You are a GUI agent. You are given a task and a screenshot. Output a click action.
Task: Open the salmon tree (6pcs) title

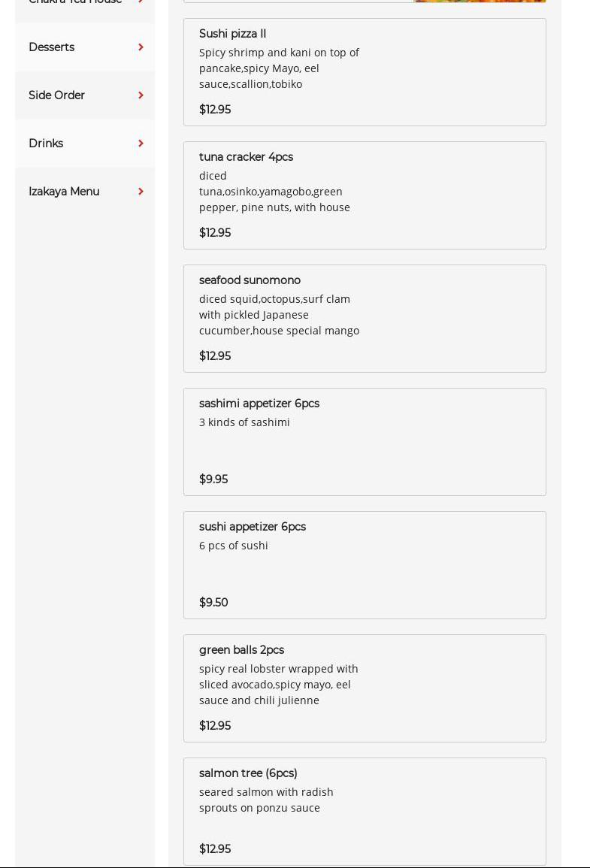(x=248, y=773)
